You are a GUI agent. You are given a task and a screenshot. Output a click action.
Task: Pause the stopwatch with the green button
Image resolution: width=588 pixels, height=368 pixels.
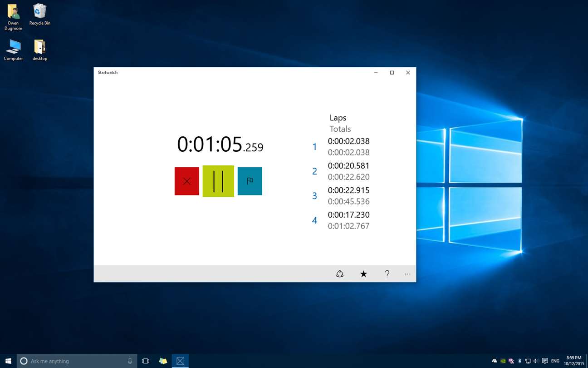(x=218, y=181)
